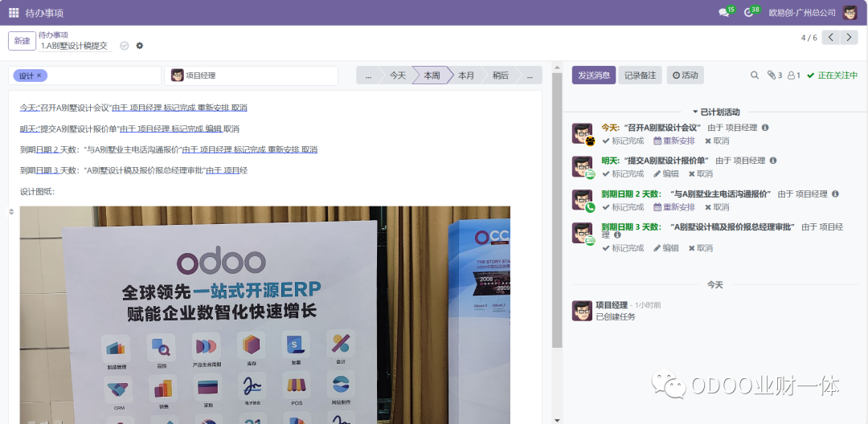Cancel the A别墅设计稿及报价报总经理审批 activity
Image resolution: width=868 pixels, height=424 pixels.
(x=700, y=248)
